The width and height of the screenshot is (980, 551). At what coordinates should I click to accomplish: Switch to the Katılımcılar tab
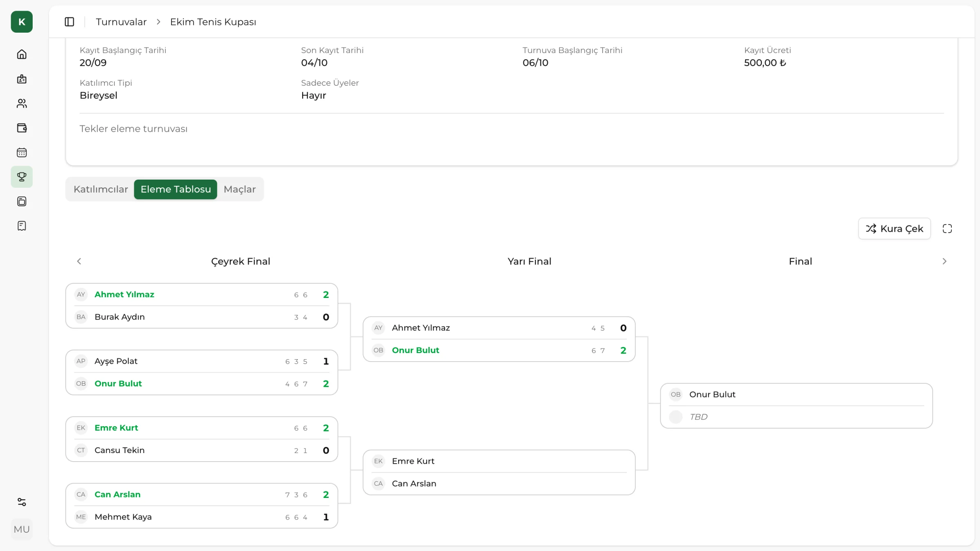tap(101, 189)
